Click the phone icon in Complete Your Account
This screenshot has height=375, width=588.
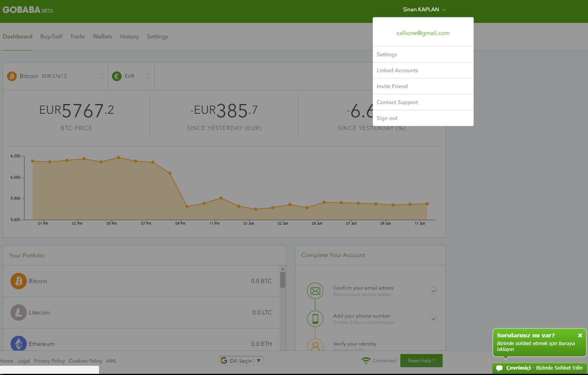tap(315, 319)
